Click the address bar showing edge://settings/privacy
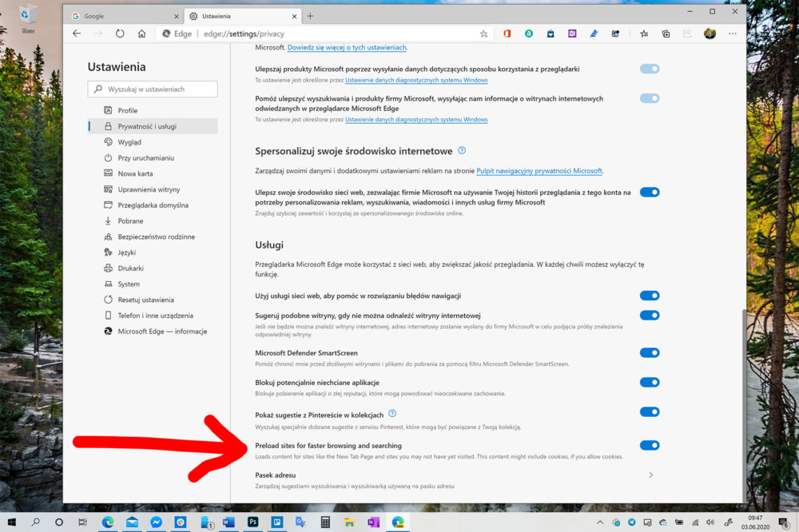The image size is (799, 532). pos(326,34)
